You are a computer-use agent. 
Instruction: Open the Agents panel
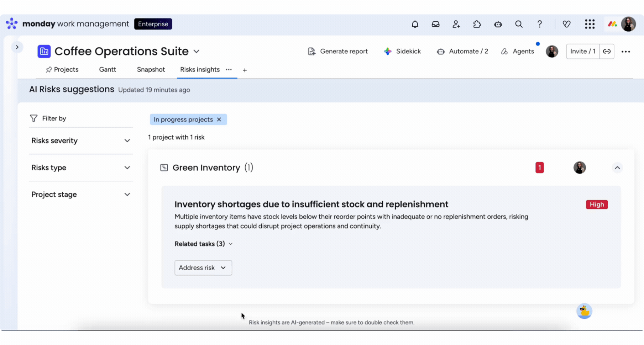[517, 51]
